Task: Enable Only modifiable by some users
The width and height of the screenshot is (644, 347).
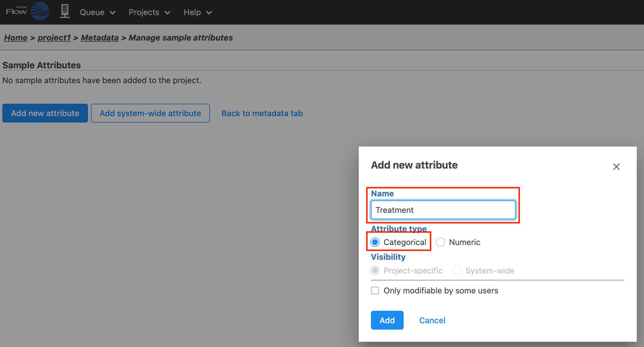Action: 375,291
